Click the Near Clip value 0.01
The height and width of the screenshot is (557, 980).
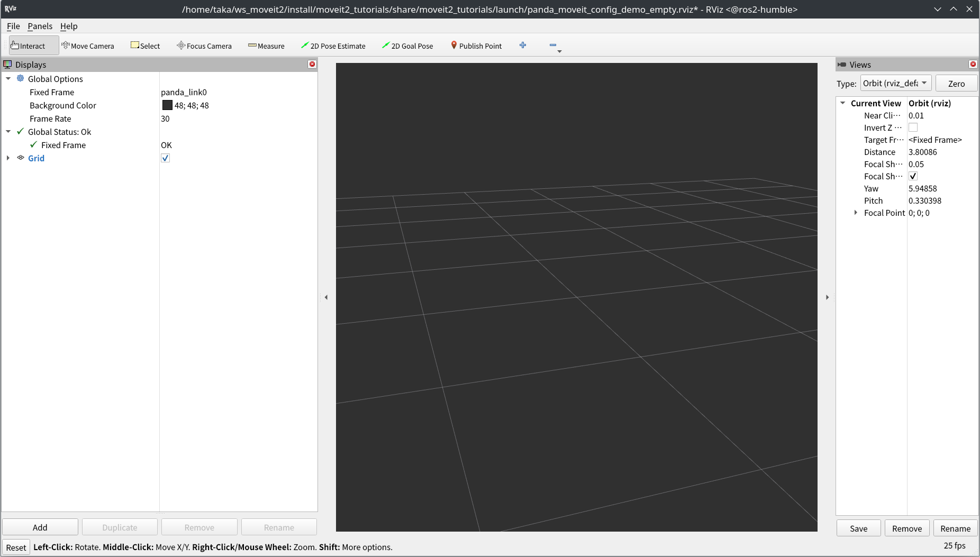point(916,115)
